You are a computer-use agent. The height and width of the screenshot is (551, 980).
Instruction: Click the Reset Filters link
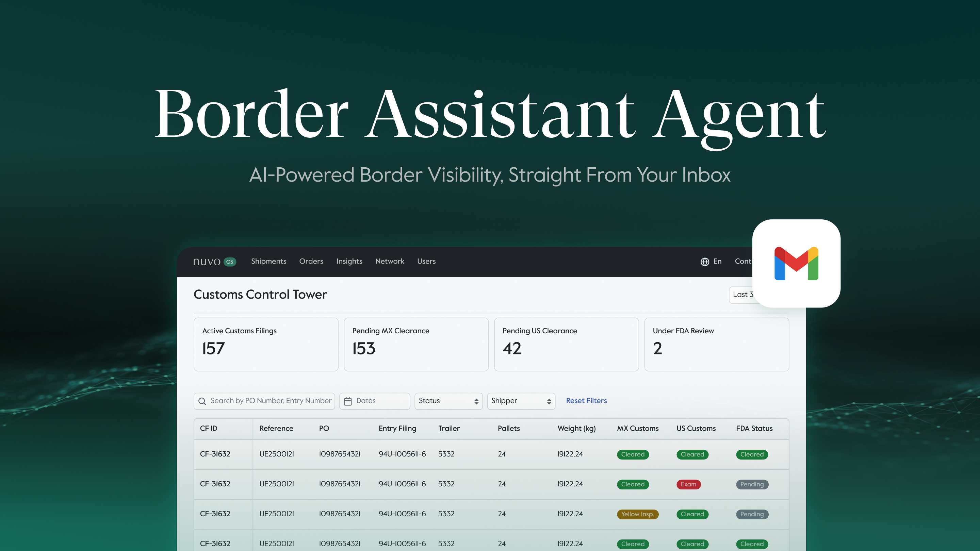[586, 401]
